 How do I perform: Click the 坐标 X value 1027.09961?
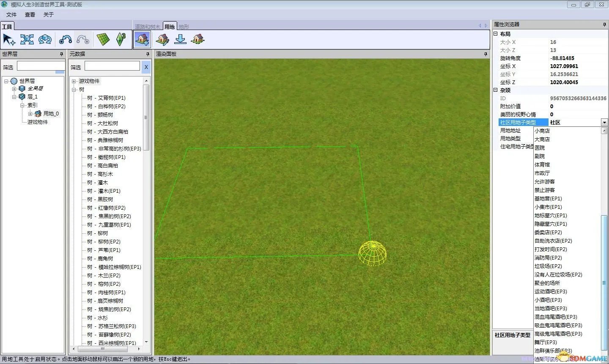coord(564,66)
